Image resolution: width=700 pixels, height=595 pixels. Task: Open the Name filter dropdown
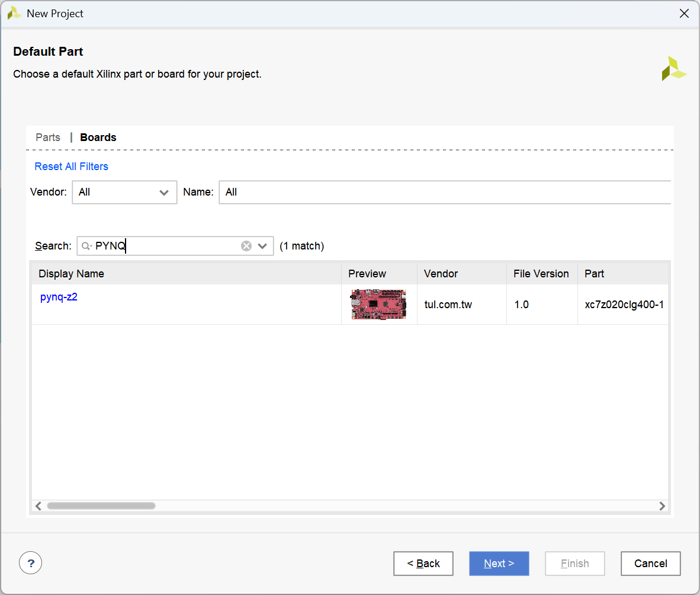tap(445, 192)
